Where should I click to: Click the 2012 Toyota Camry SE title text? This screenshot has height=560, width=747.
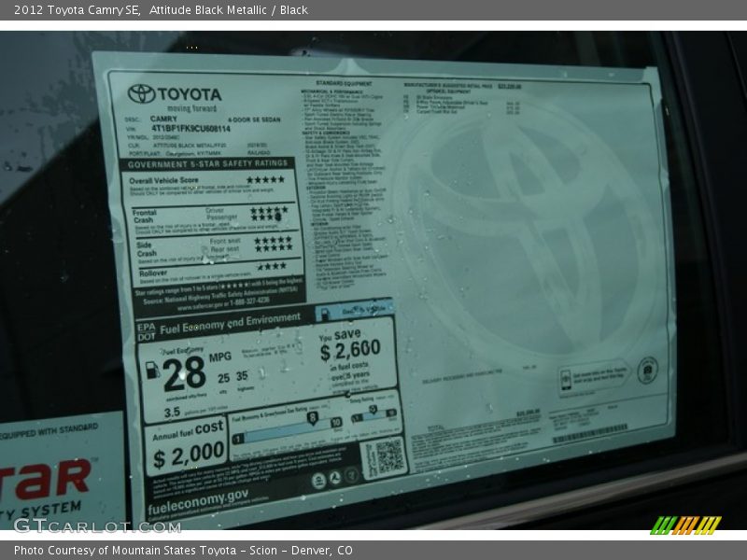click(78, 9)
